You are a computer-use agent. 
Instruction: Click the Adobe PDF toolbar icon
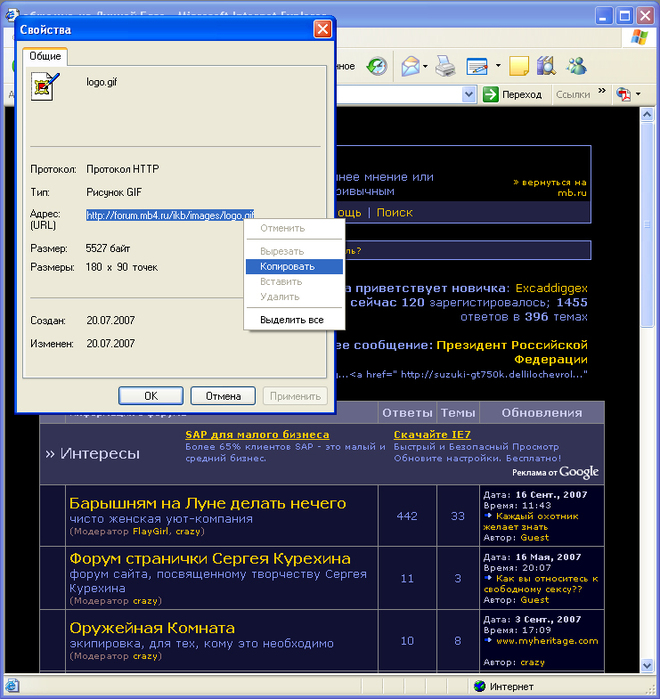[623, 94]
